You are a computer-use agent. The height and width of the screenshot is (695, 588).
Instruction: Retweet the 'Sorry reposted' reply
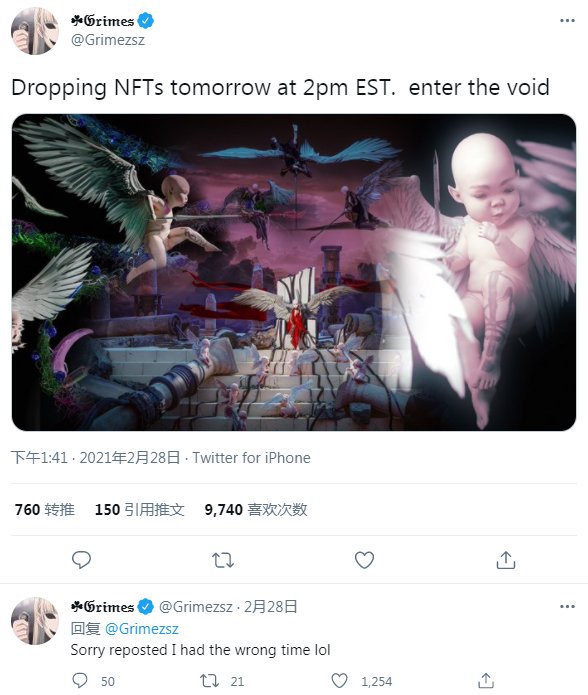[210, 680]
